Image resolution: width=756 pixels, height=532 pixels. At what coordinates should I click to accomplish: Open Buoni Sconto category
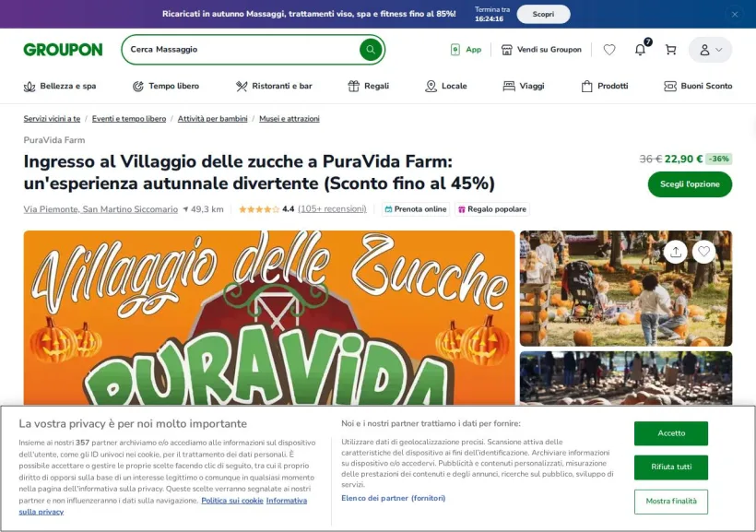tap(698, 87)
